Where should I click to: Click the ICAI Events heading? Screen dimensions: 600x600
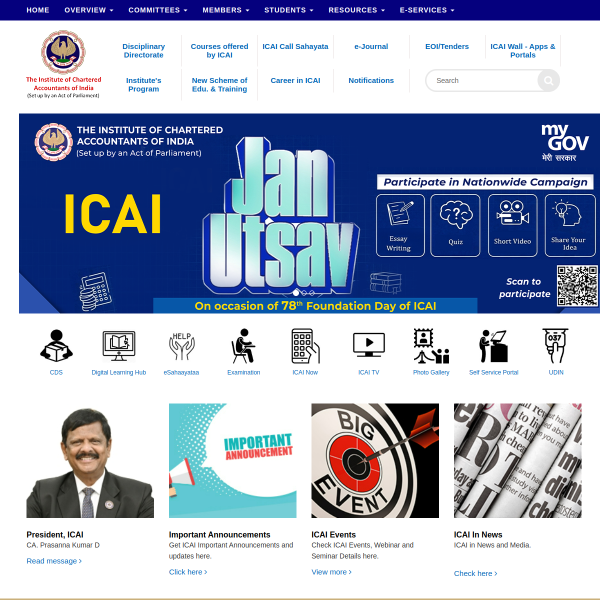[333, 535]
